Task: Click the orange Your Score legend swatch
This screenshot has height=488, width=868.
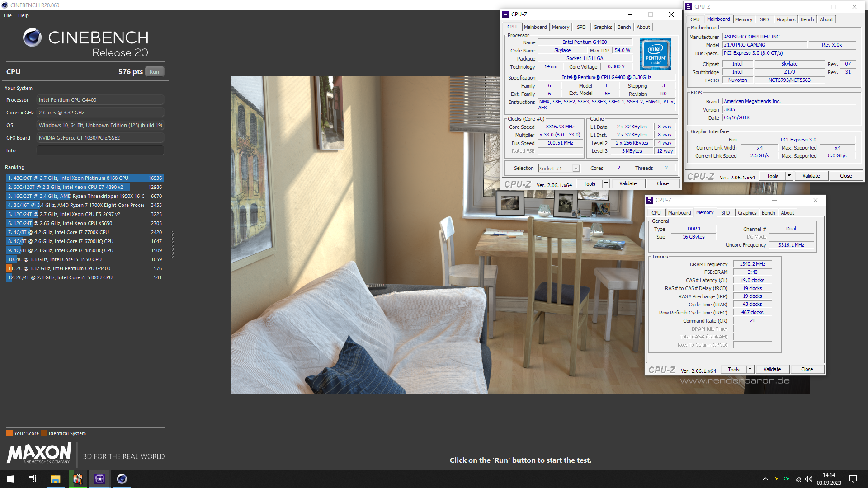Action: pyautogui.click(x=9, y=433)
